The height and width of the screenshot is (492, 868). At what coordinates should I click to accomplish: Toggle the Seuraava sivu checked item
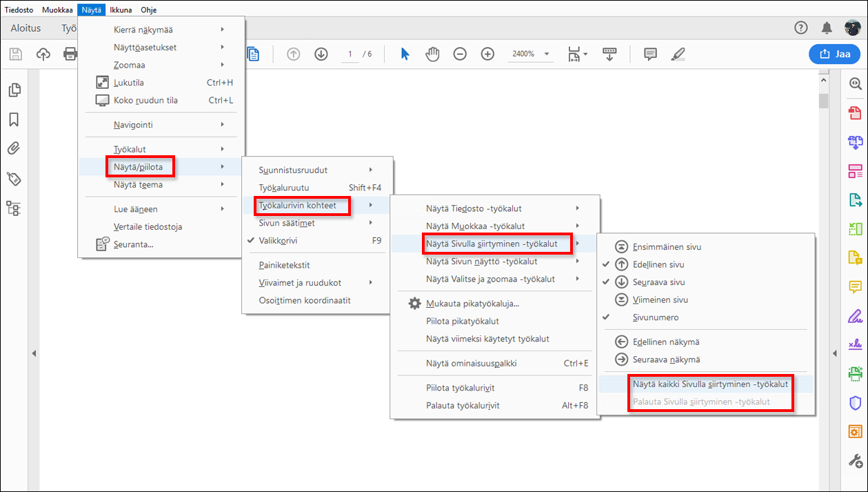click(x=658, y=282)
